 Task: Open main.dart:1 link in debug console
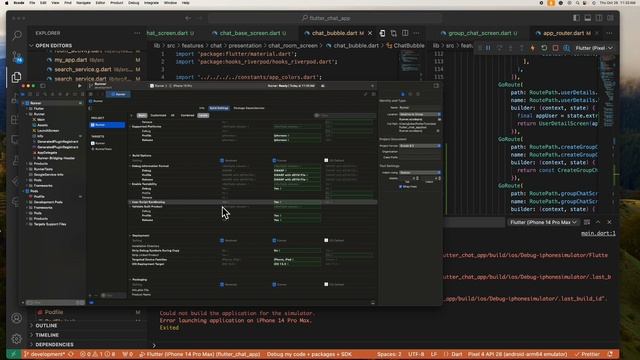598,233
